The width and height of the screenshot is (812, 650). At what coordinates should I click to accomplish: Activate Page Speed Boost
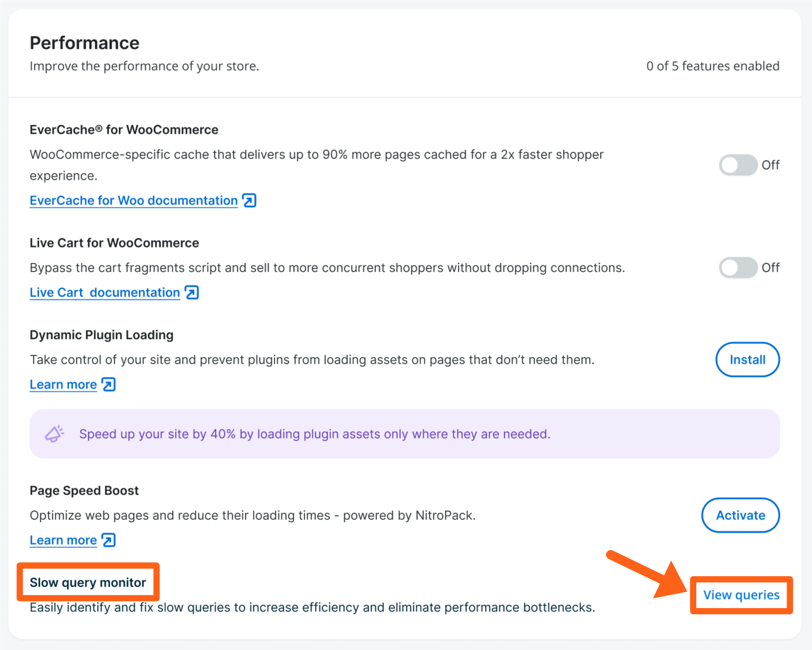pos(740,515)
